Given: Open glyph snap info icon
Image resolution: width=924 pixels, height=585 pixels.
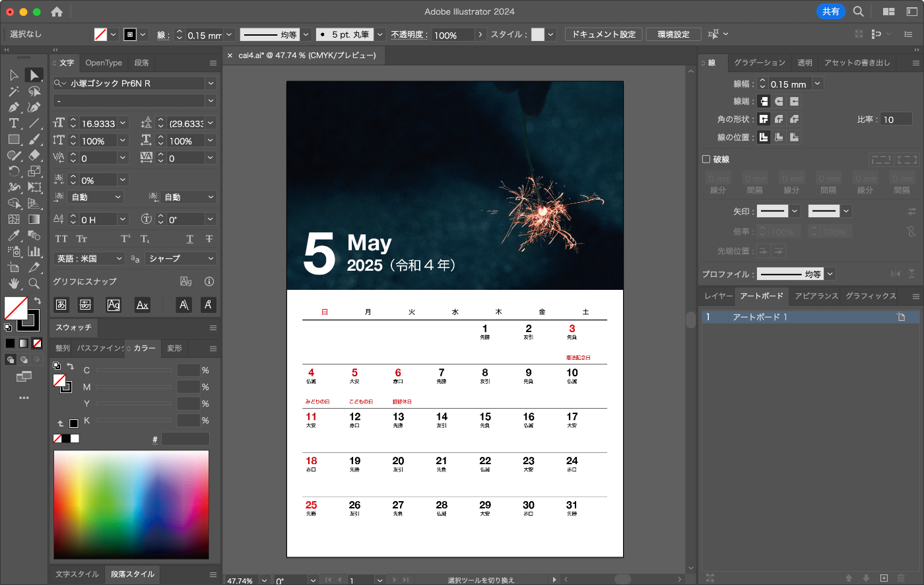Looking at the screenshot, I should pyautogui.click(x=209, y=281).
